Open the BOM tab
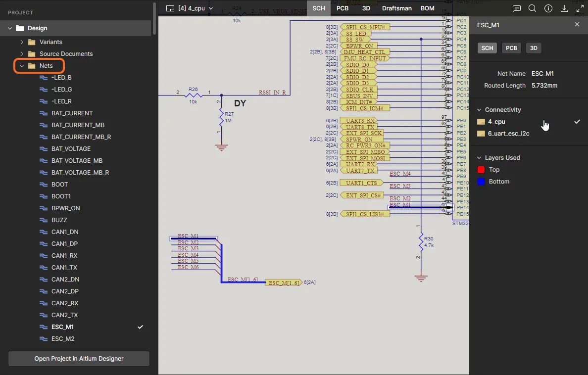The height and width of the screenshot is (375, 588). tap(427, 8)
